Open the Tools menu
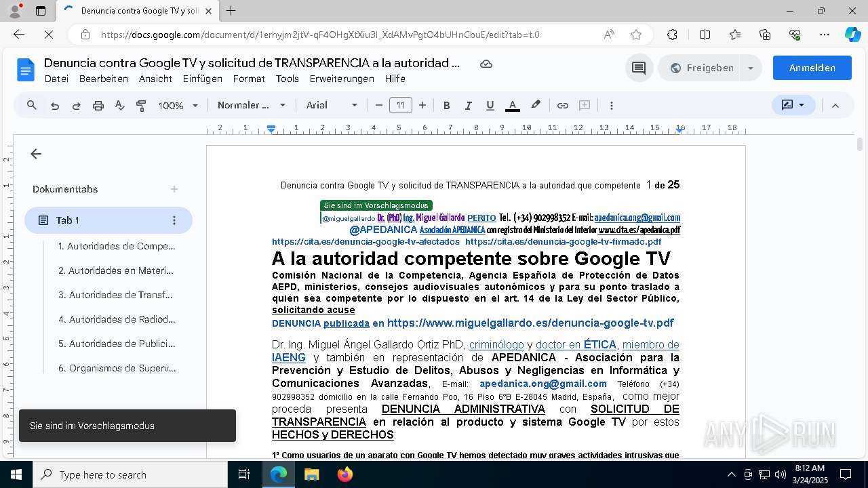This screenshot has width=868, height=488. (x=288, y=79)
